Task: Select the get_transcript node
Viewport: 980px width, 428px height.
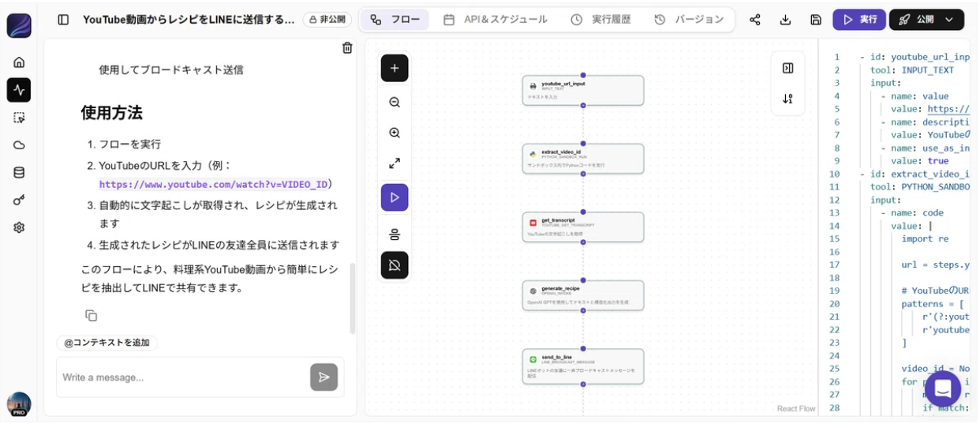Action: pos(583,227)
